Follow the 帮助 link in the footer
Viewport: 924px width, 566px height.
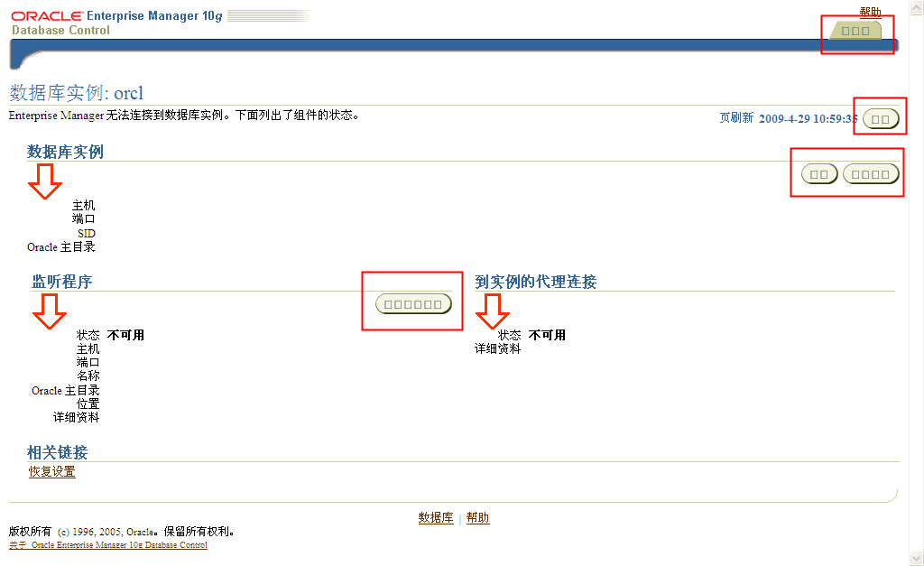(x=478, y=518)
